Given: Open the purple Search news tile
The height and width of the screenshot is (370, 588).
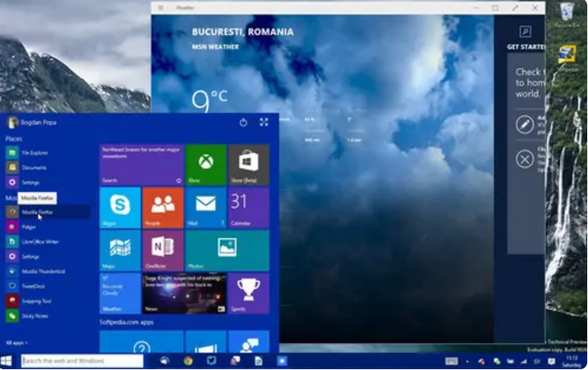Looking at the screenshot, I should 142,165.
